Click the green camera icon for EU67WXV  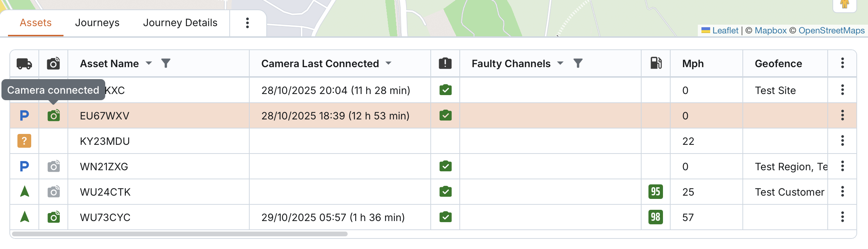(x=54, y=116)
